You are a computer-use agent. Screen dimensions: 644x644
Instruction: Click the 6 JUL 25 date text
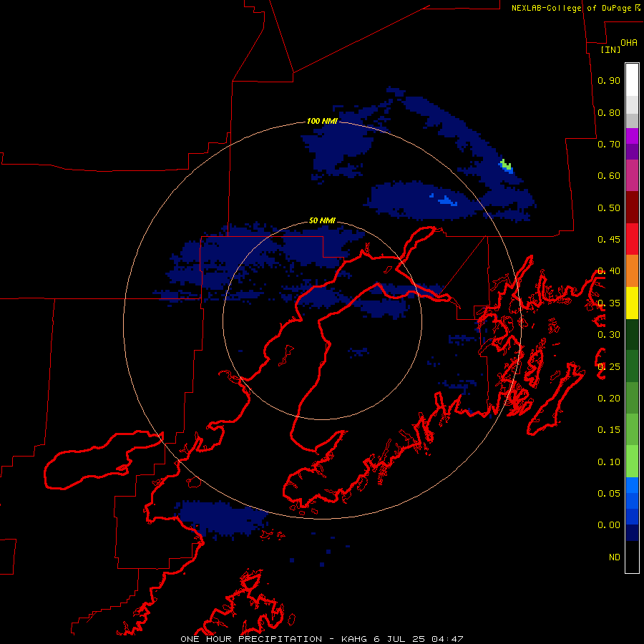click(399, 639)
